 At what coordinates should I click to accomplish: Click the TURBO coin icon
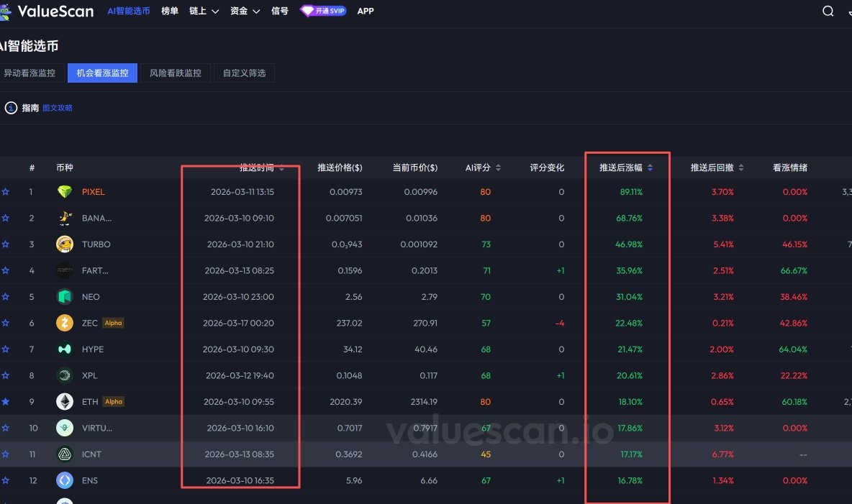pyautogui.click(x=65, y=244)
